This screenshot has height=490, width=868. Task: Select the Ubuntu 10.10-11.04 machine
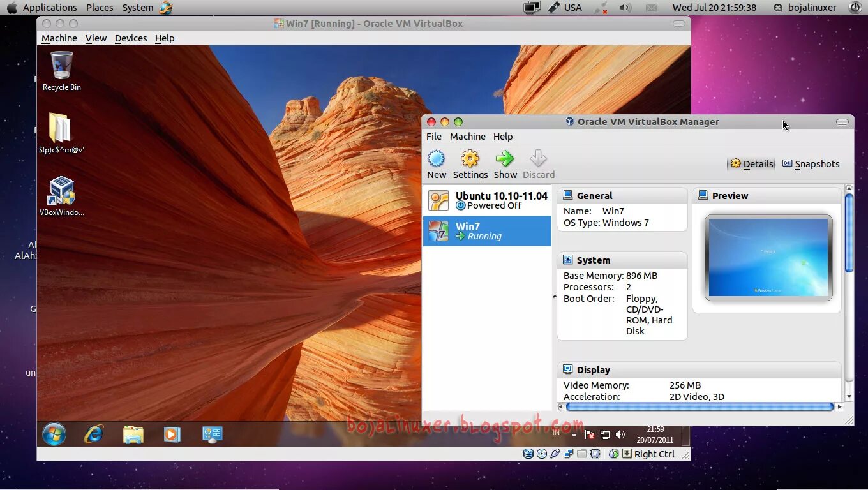tap(487, 200)
